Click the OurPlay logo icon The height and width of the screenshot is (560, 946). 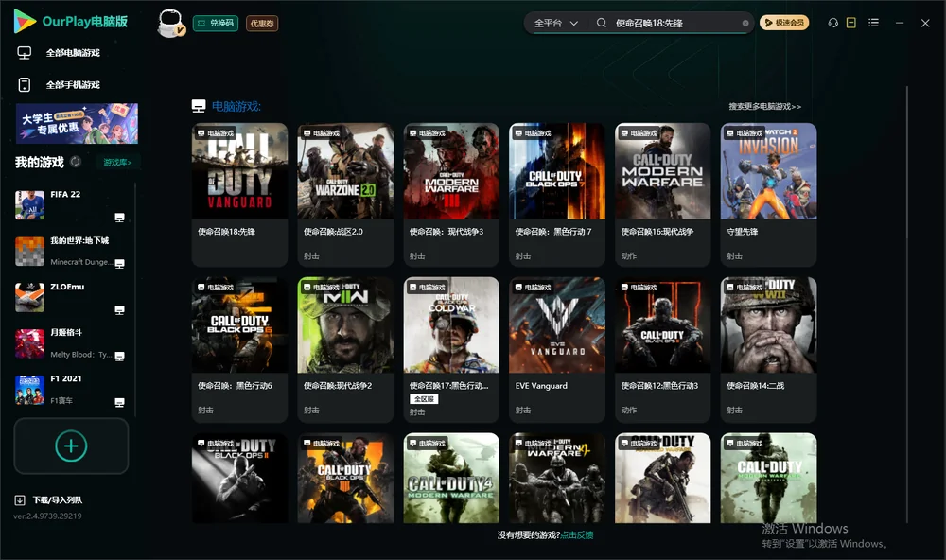[25, 22]
